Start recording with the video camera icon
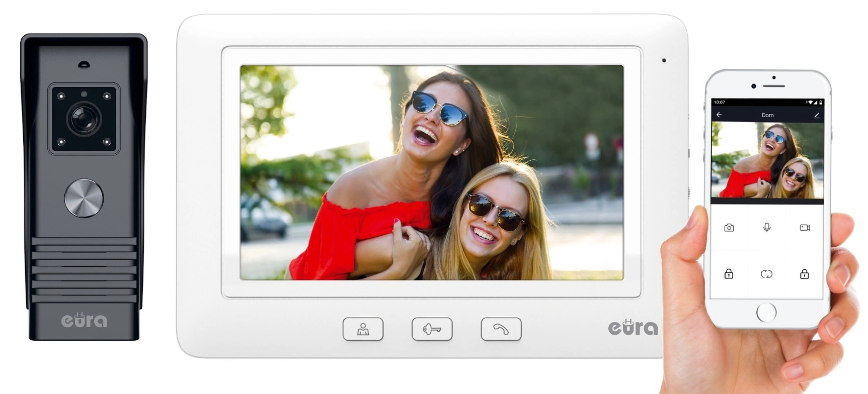868x394 pixels. 805,228
